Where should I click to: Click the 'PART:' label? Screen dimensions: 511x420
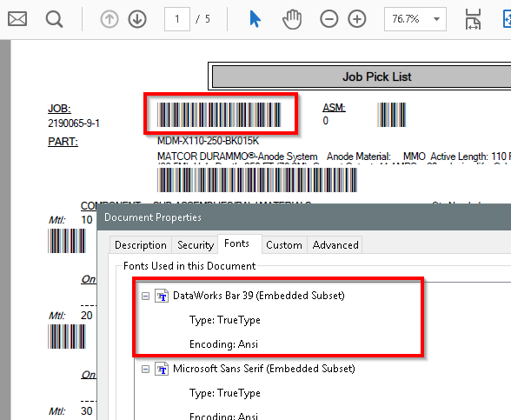pyautogui.click(x=63, y=142)
